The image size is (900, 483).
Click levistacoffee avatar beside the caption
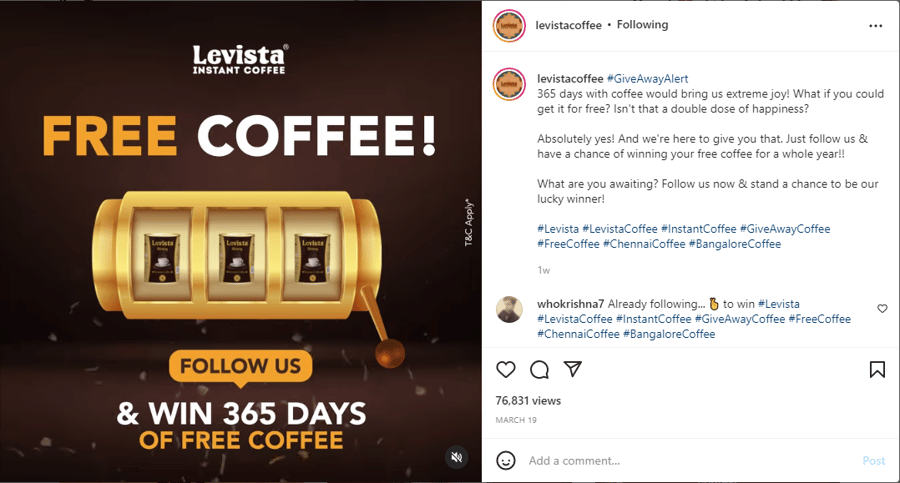point(509,84)
